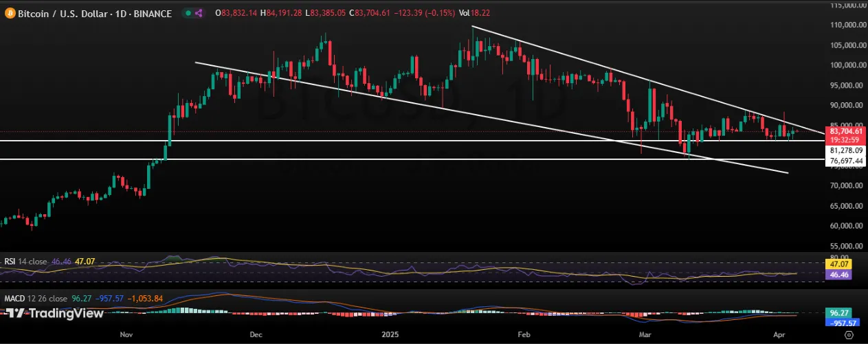This screenshot has width=868, height=344.
Task: Click the 70,000.00 price axis label
Action: [x=846, y=185]
